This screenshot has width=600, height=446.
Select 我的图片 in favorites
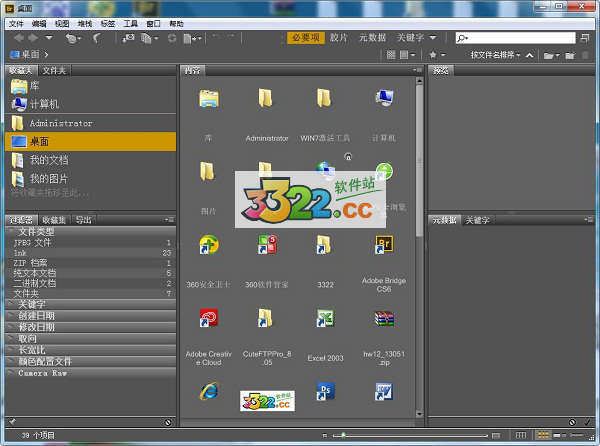point(91,178)
